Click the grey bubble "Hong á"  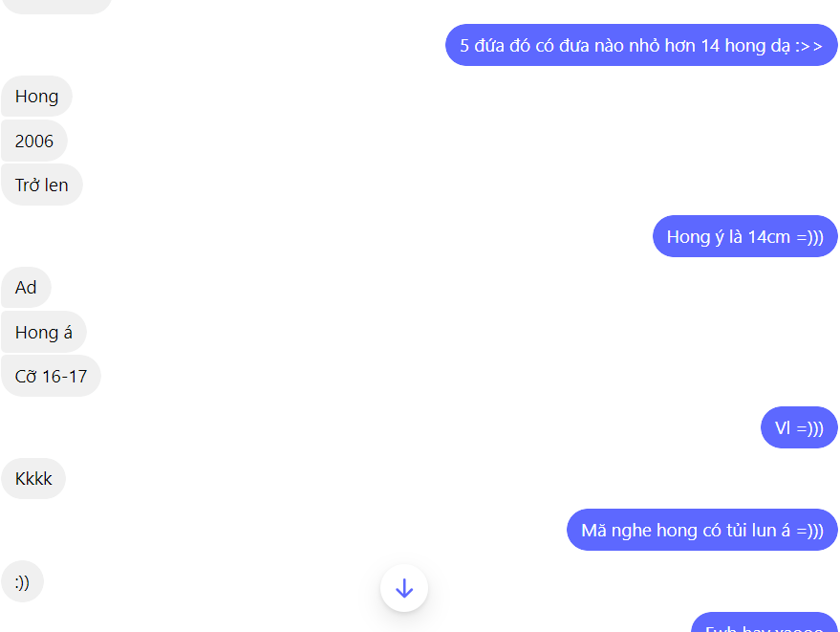click(43, 333)
